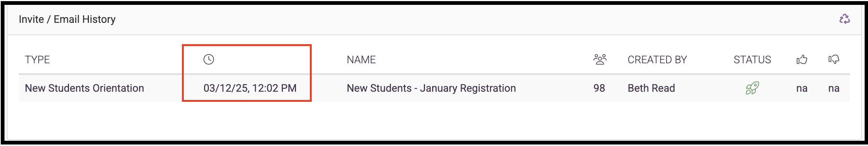The image size is (868, 146).
Task: Click the Invite / Email History title
Action: click(67, 19)
